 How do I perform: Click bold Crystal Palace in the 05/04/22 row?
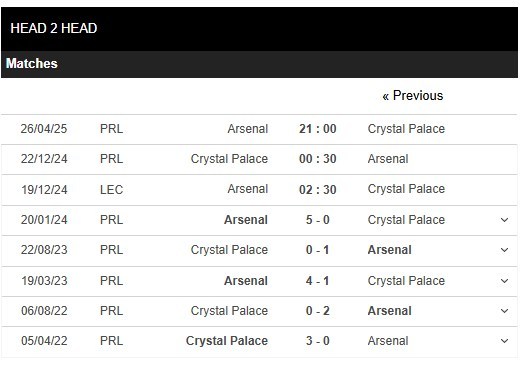[x=227, y=341]
